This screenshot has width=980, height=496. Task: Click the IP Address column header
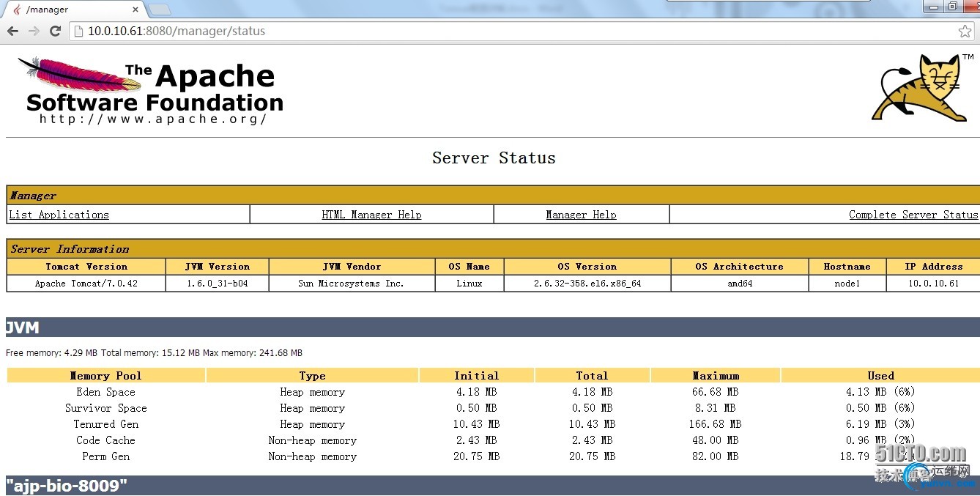click(933, 267)
